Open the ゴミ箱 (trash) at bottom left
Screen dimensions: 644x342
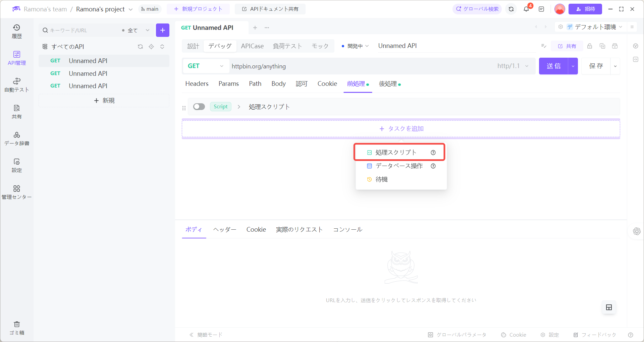point(17,328)
